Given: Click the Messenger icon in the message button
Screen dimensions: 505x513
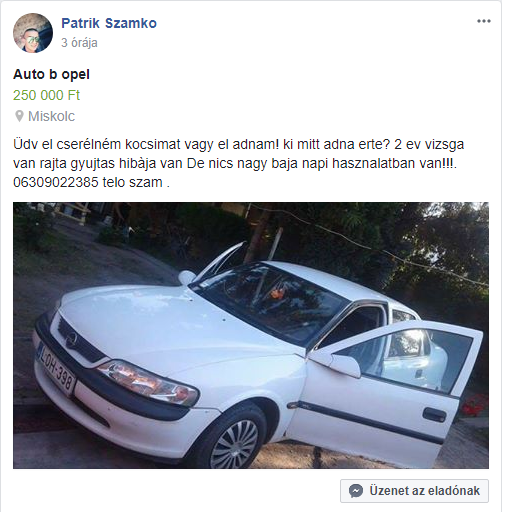Looking at the screenshot, I should click(x=356, y=491).
